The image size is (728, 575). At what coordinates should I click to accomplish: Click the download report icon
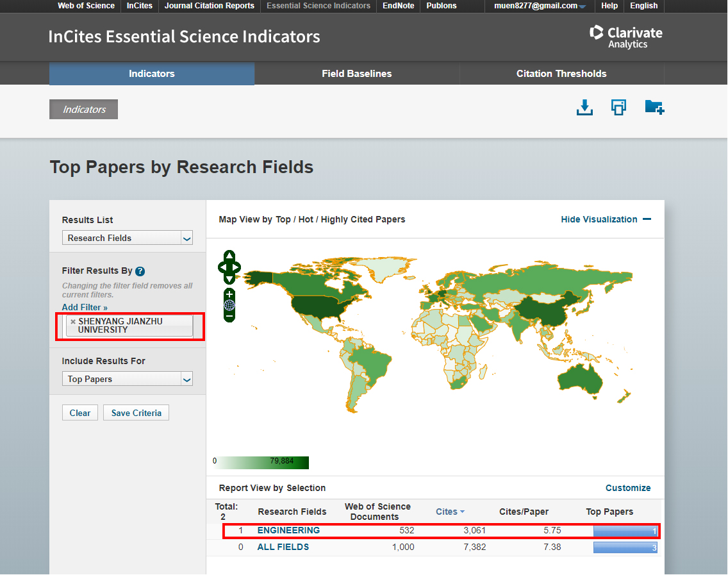(584, 107)
